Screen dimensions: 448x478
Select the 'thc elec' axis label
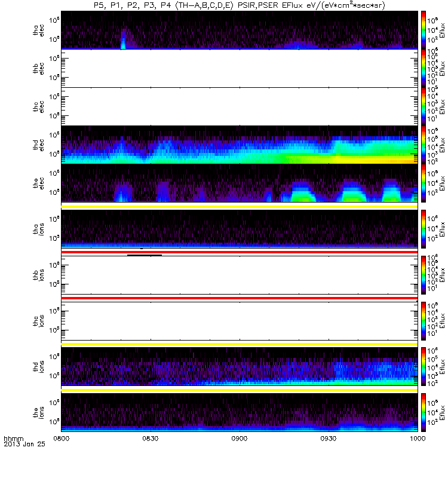(x=39, y=107)
